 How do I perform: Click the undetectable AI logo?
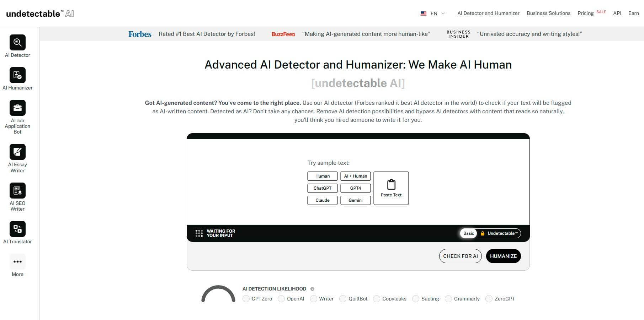[x=40, y=13]
